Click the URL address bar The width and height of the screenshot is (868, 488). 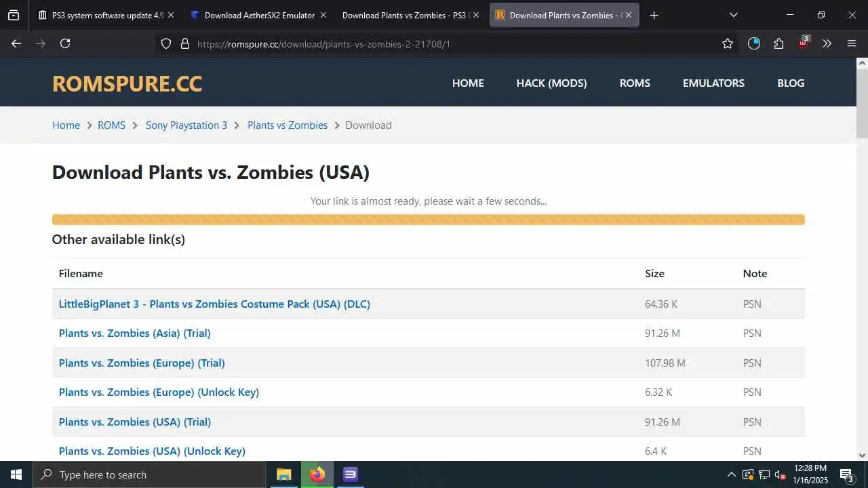448,43
